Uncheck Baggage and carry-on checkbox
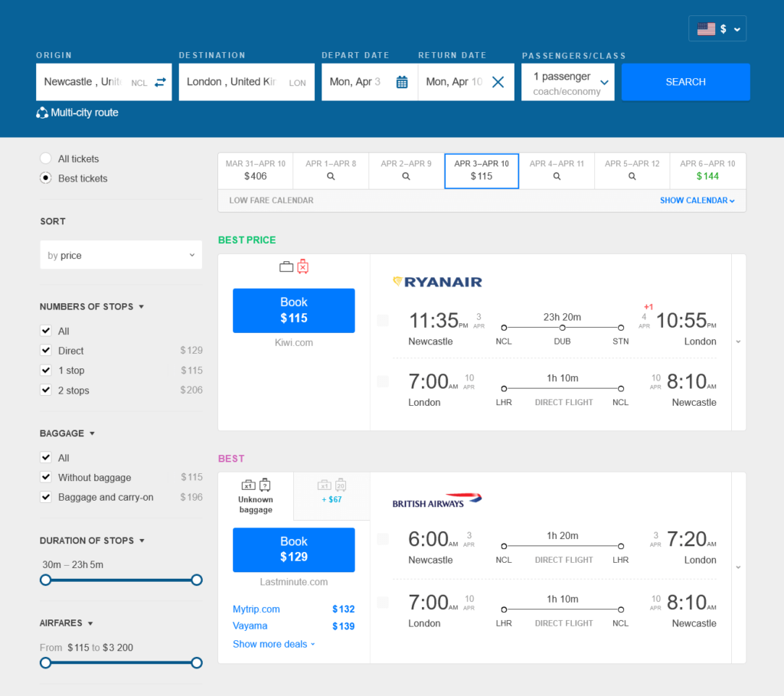The width and height of the screenshot is (784, 696). point(46,496)
